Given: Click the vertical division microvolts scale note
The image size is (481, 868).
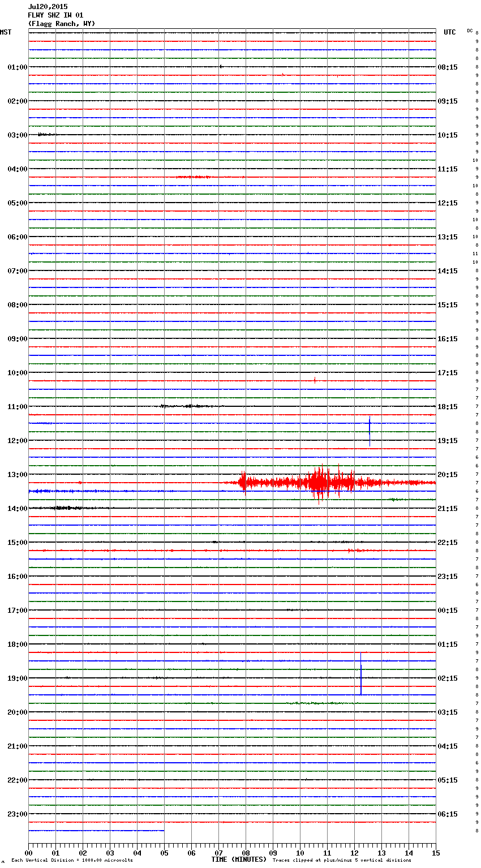Looking at the screenshot, I should click(72, 861).
